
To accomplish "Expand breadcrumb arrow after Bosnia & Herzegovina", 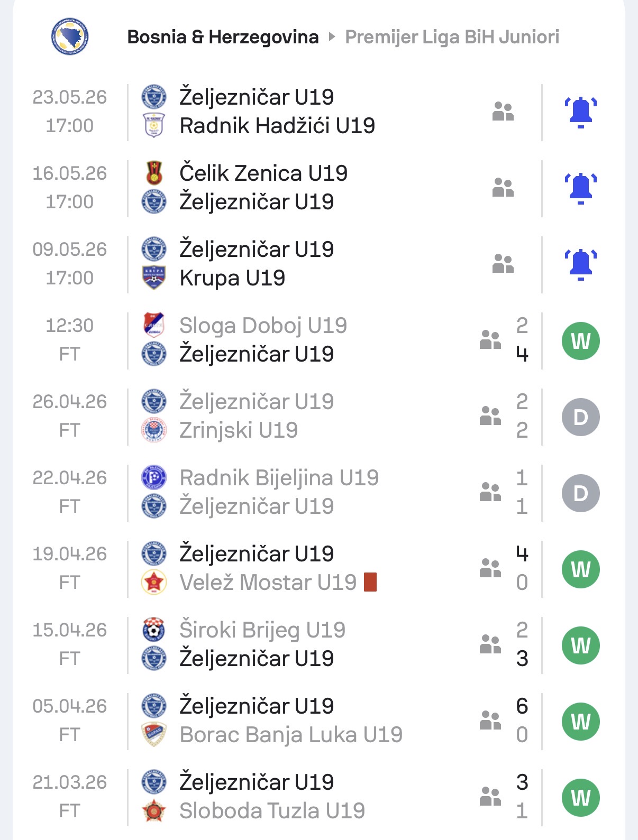I will pyautogui.click(x=332, y=36).
